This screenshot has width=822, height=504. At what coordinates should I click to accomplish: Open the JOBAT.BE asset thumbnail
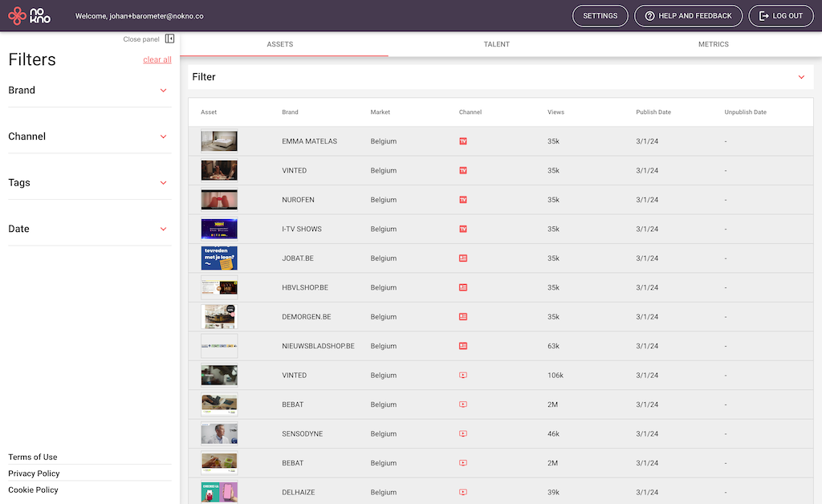point(219,258)
